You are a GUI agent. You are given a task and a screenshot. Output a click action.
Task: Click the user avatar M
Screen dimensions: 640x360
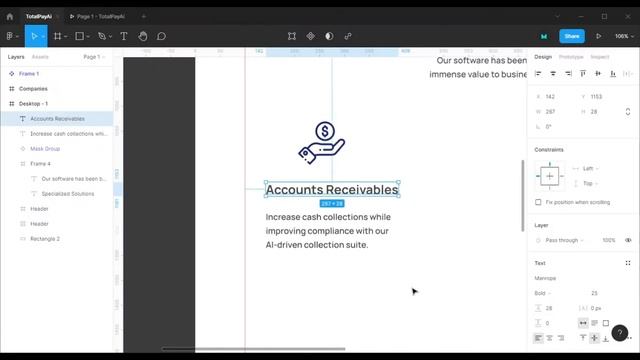coord(544,36)
